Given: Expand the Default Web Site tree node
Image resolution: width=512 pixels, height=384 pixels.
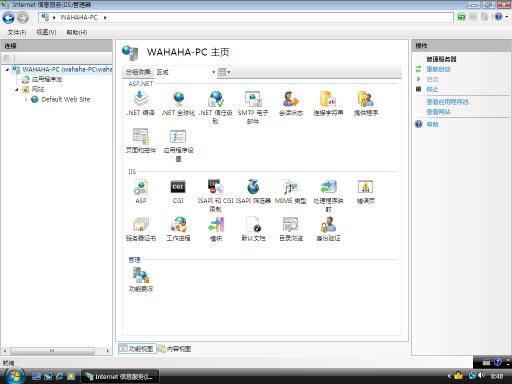Looking at the screenshot, I should click(x=26, y=99).
